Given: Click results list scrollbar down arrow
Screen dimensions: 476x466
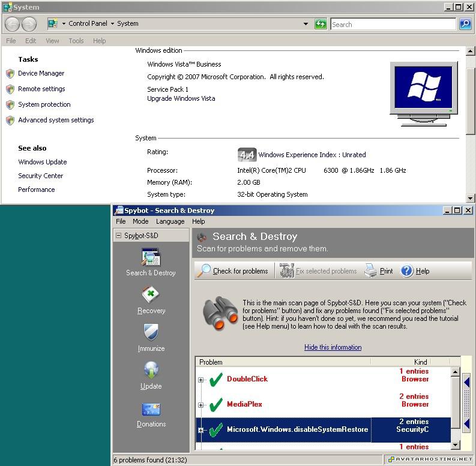Looking at the screenshot, I should (x=455, y=445).
